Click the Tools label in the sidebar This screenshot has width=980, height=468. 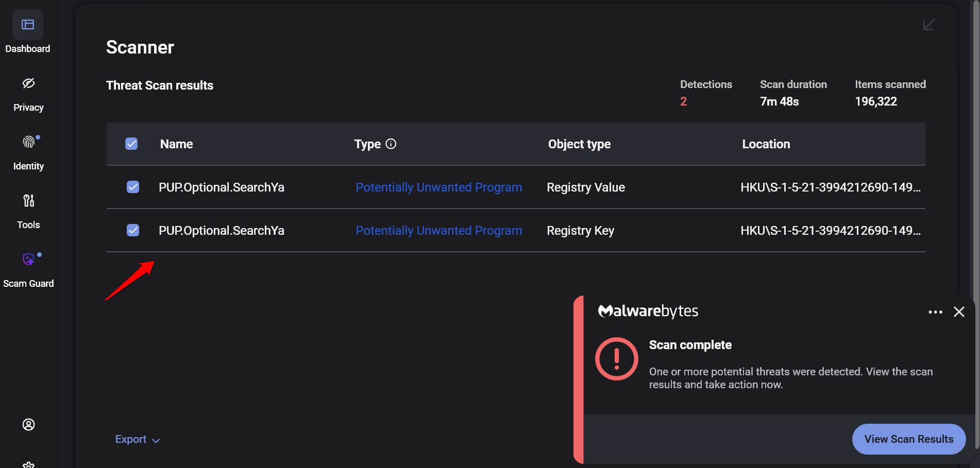28,225
